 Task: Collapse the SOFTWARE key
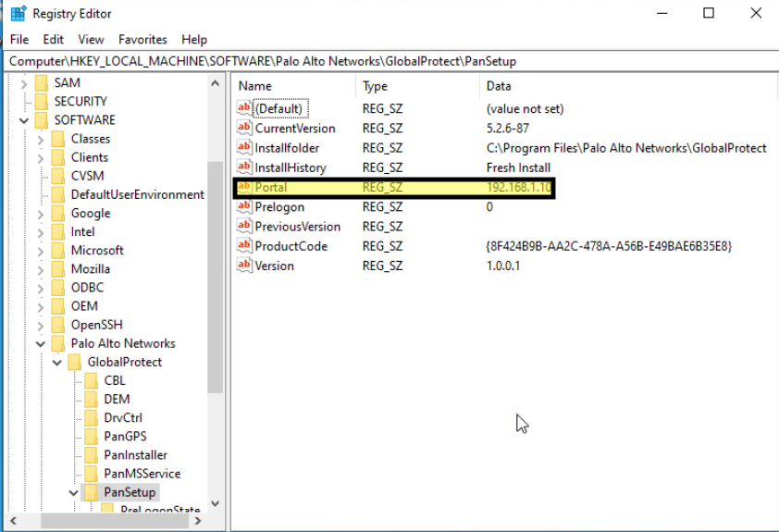click(x=24, y=120)
